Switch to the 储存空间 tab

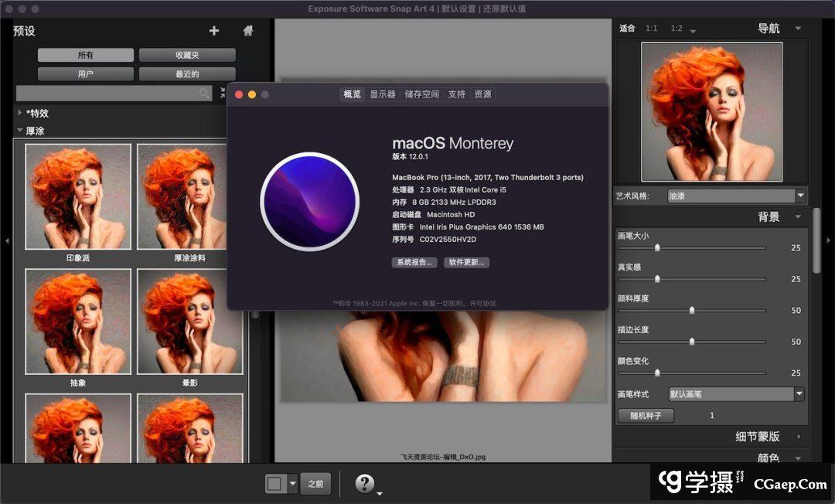[x=421, y=94]
